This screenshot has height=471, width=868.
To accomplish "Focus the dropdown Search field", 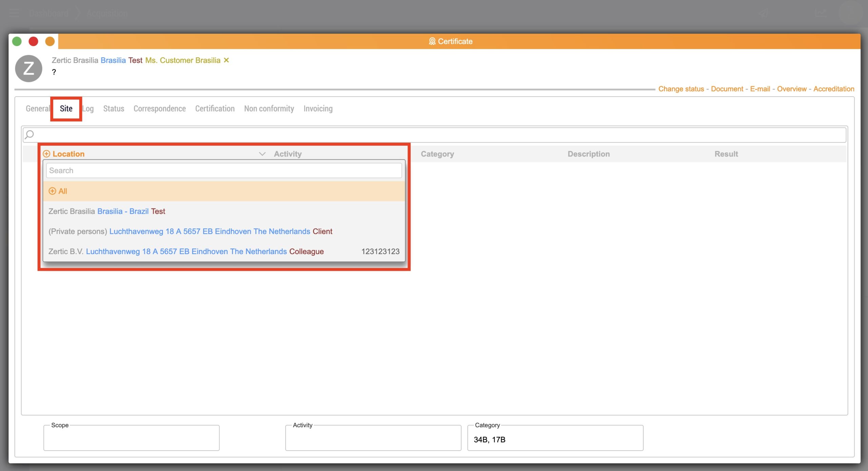I will [x=224, y=170].
